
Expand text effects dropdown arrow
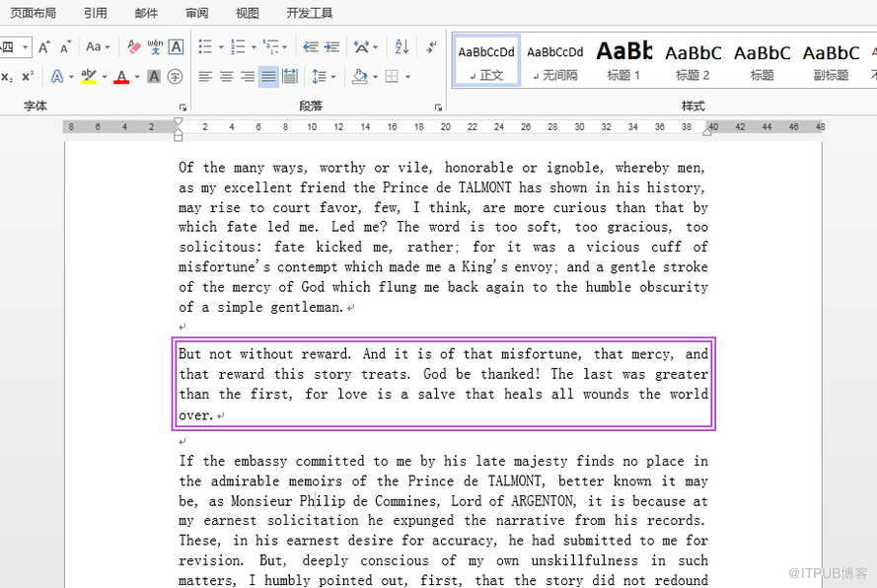71,77
